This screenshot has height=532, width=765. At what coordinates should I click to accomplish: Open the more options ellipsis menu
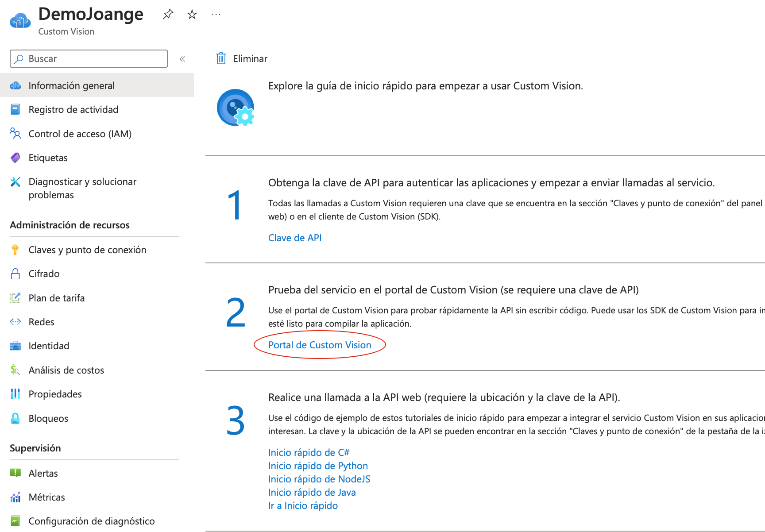point(216,15)
